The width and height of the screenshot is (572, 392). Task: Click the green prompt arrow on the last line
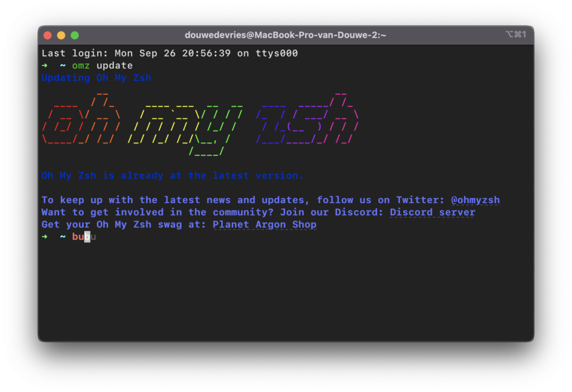pyautogui.click(x=45, y=237)
